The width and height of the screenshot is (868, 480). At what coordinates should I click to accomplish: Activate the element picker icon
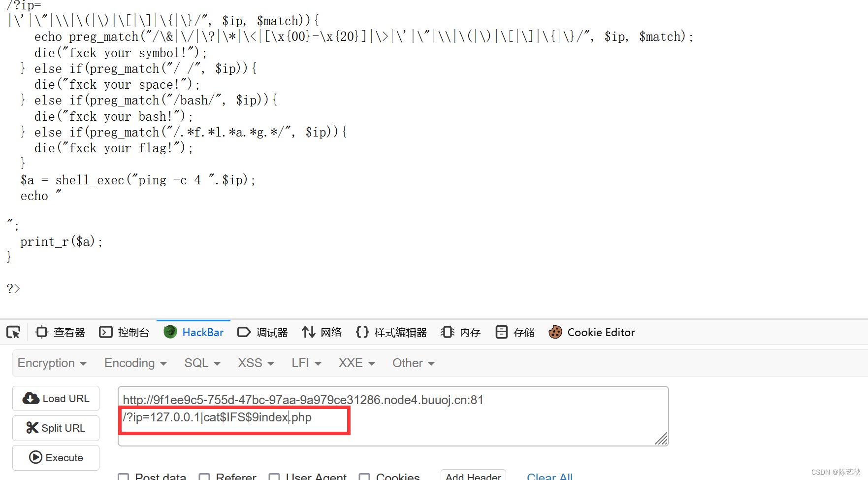[x=14, y=332]
